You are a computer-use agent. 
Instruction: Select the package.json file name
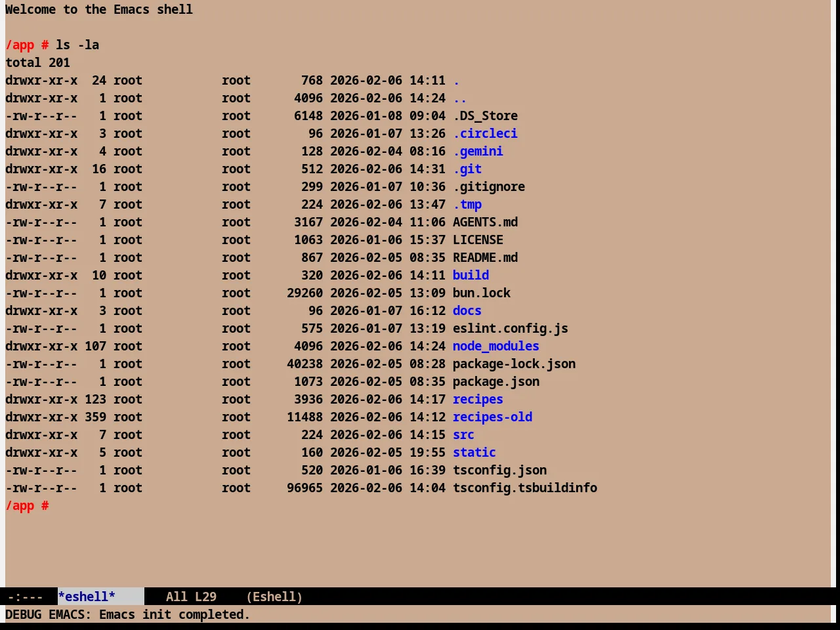(x=496, y=382)
